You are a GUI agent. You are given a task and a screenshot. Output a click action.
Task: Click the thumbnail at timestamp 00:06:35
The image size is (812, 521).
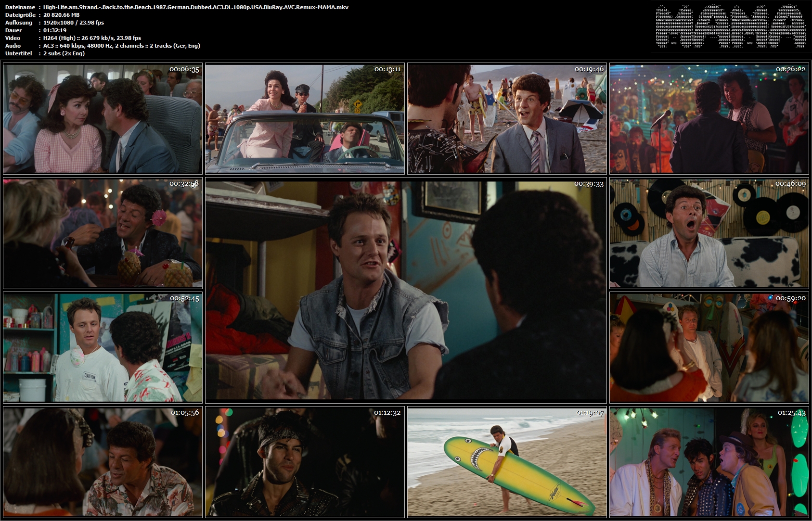(x=103, y=118)
